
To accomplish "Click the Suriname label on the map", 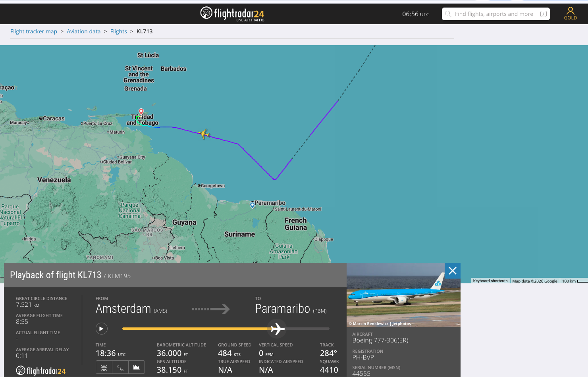I will tap(240, 234).
